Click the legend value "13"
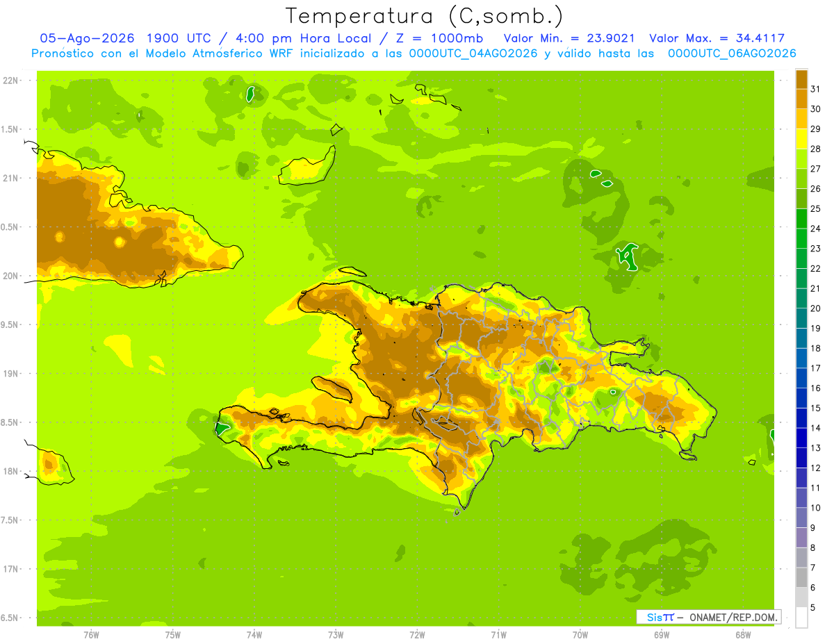Viewport: 834px width, 644px height. [x=816, y=448]
